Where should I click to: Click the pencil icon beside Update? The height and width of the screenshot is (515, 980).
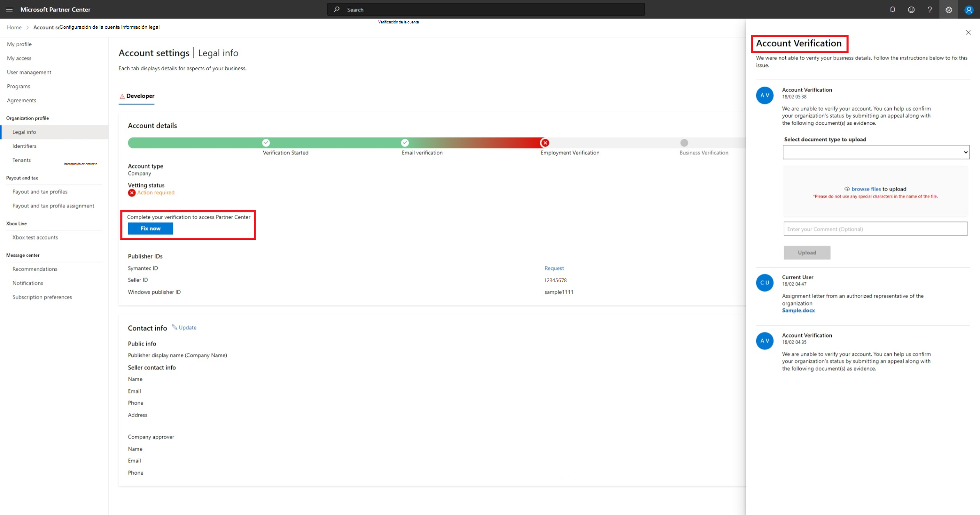[x=175, y=327]
